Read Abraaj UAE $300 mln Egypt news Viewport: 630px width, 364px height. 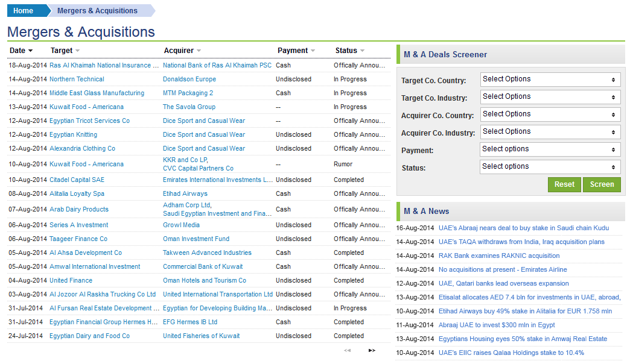(x=497, y=325)
